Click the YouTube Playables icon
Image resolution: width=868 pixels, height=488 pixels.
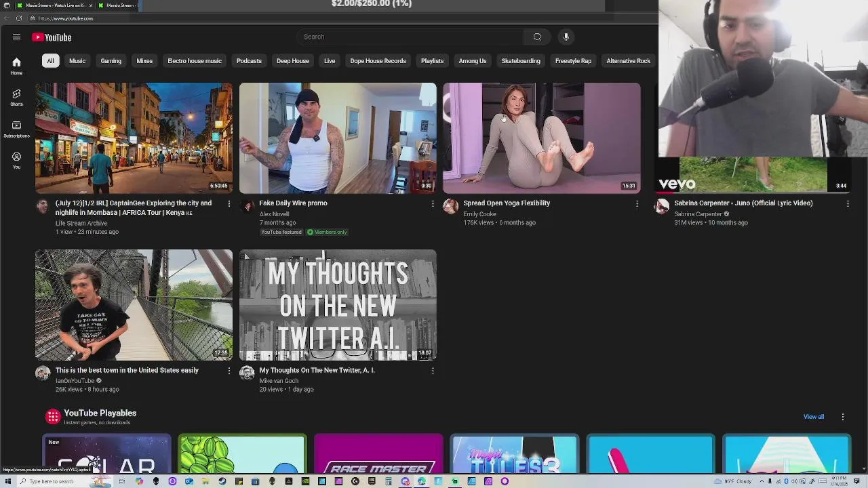coord(53,416)
